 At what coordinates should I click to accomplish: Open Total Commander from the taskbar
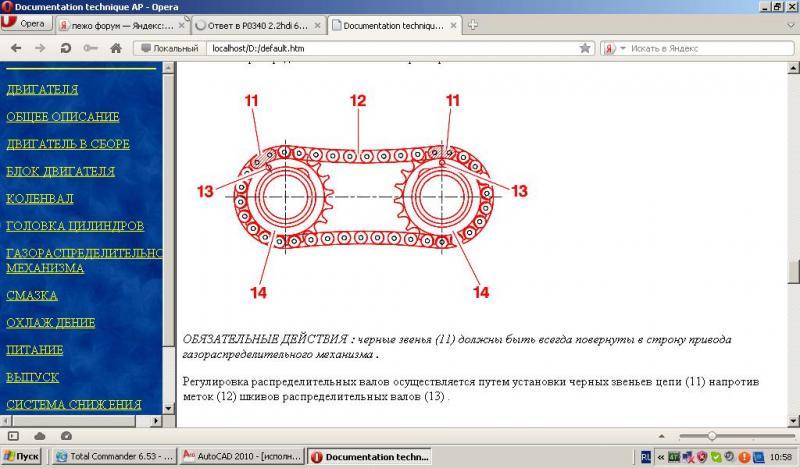click(114, 456)
